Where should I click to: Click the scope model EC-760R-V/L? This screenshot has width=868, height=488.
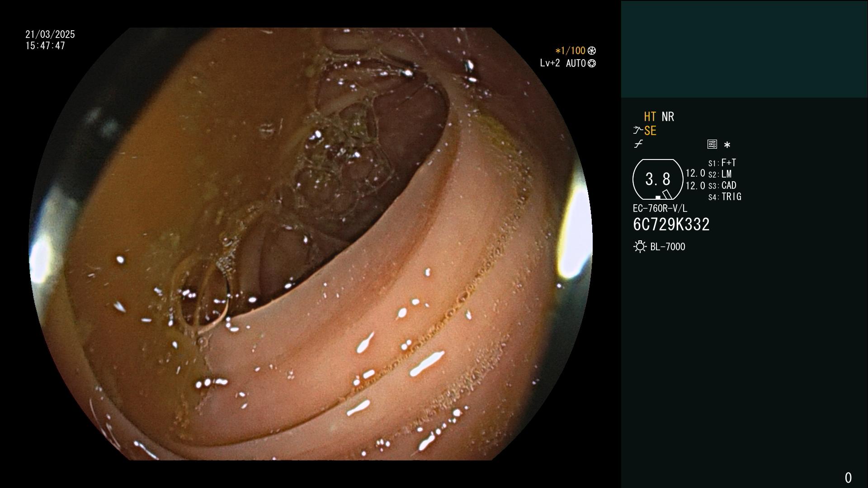[x=660, y=208]
